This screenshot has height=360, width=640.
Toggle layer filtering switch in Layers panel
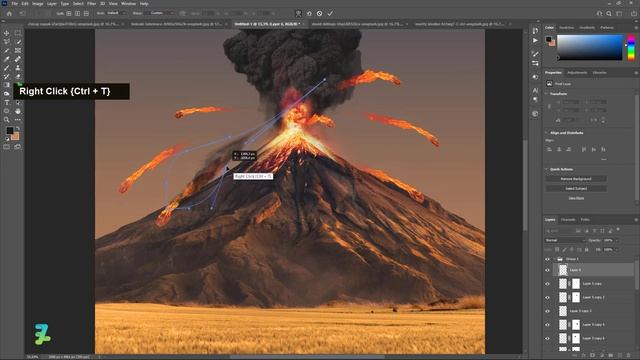618,230
